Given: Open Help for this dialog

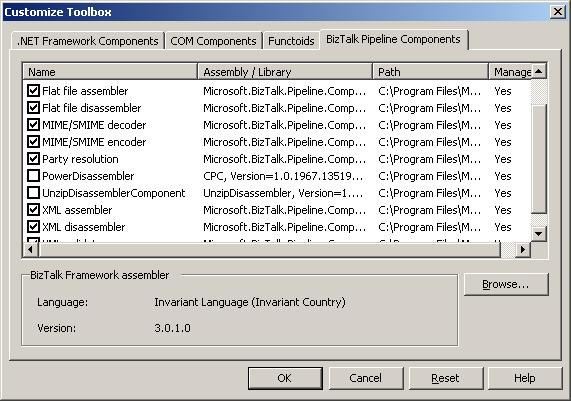Looking at the screenshot, I should coord(525,378).
